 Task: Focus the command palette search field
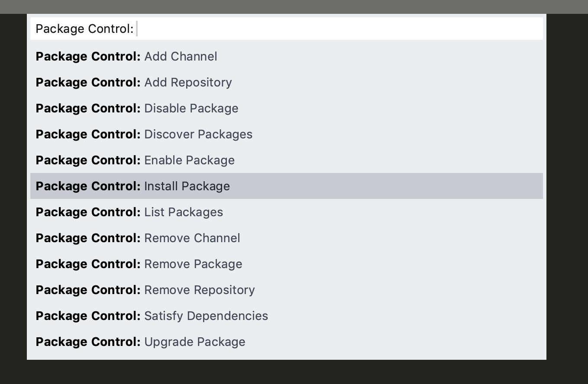286,29
